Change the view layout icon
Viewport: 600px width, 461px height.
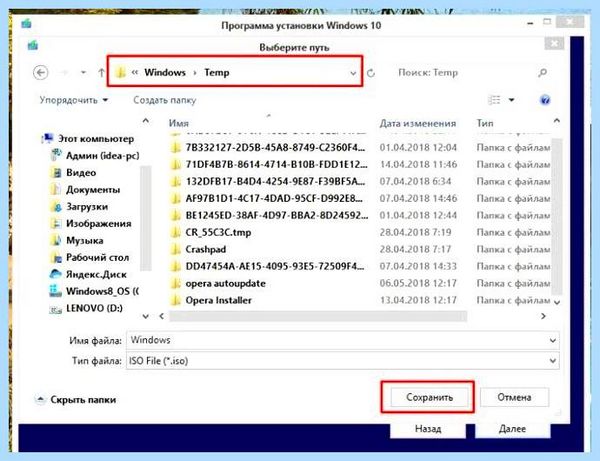[494, 100]
